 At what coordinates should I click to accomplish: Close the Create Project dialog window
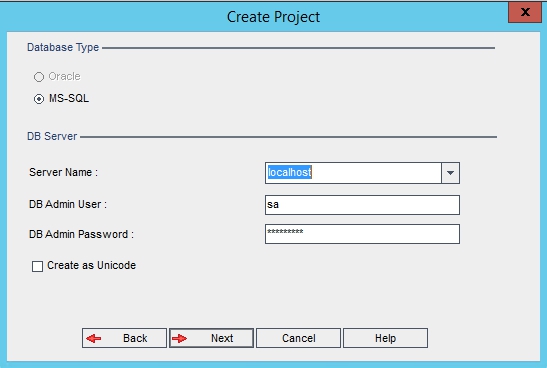[525, 12]
